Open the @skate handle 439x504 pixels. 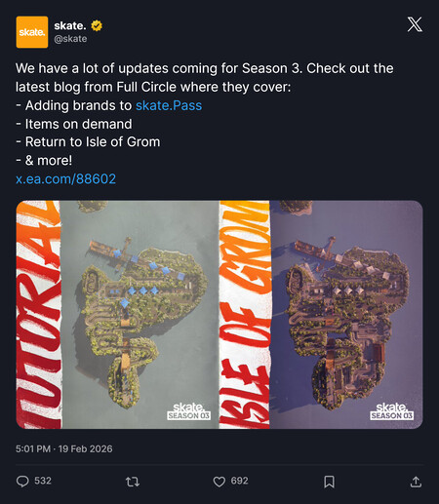point(70,39)
